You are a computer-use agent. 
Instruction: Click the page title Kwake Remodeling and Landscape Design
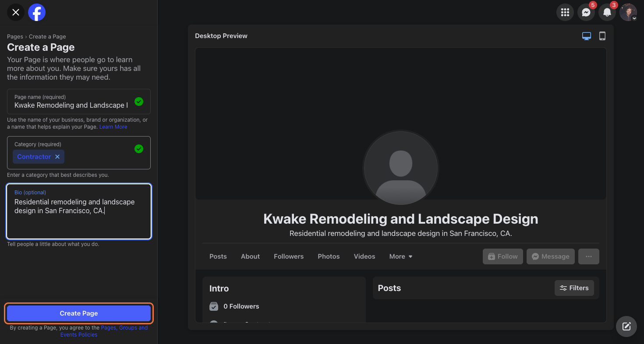coord(401,219)
